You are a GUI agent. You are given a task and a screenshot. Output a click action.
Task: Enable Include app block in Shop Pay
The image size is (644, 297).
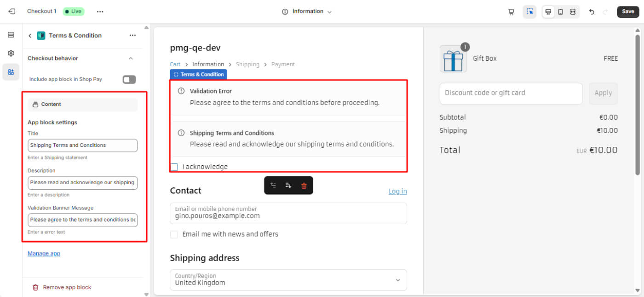(129, 80)
